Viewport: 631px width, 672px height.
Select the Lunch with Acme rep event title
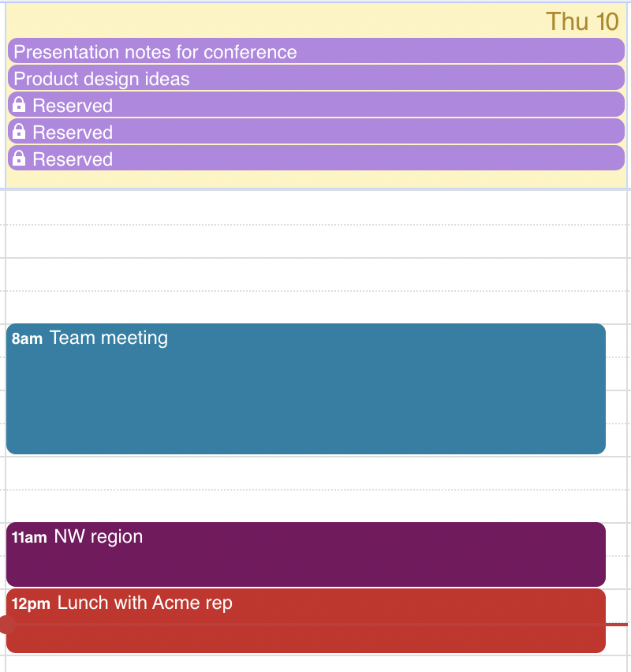coord(145,603)
